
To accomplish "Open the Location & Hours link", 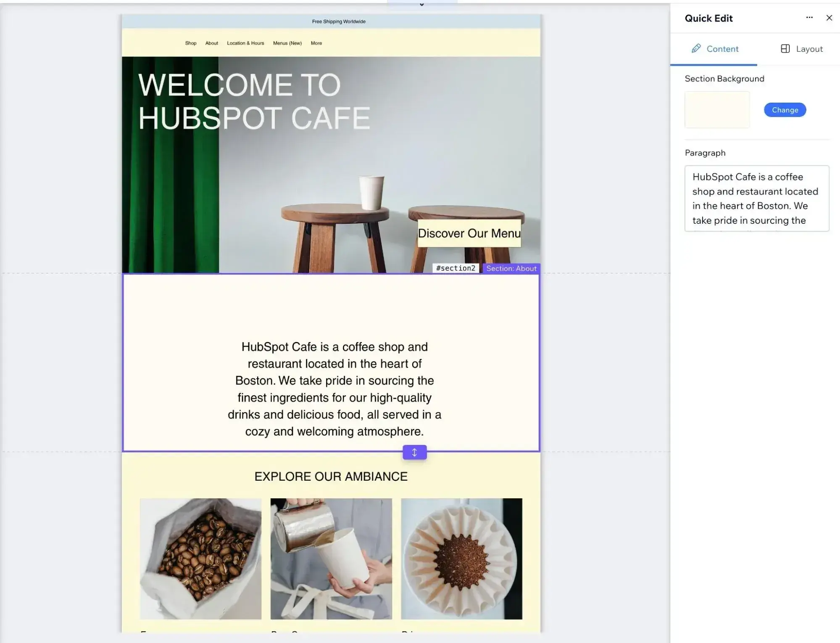I will point(245,43).
